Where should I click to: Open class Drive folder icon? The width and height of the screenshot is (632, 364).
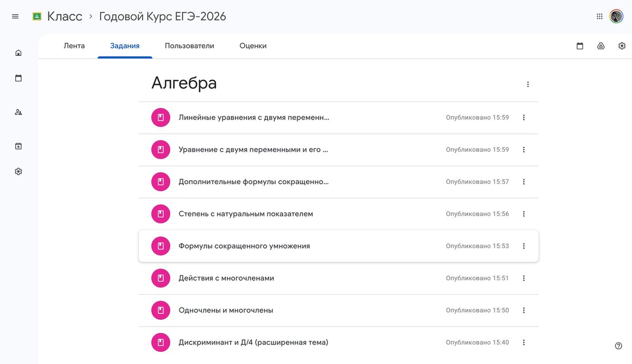(x=601, y=46)
